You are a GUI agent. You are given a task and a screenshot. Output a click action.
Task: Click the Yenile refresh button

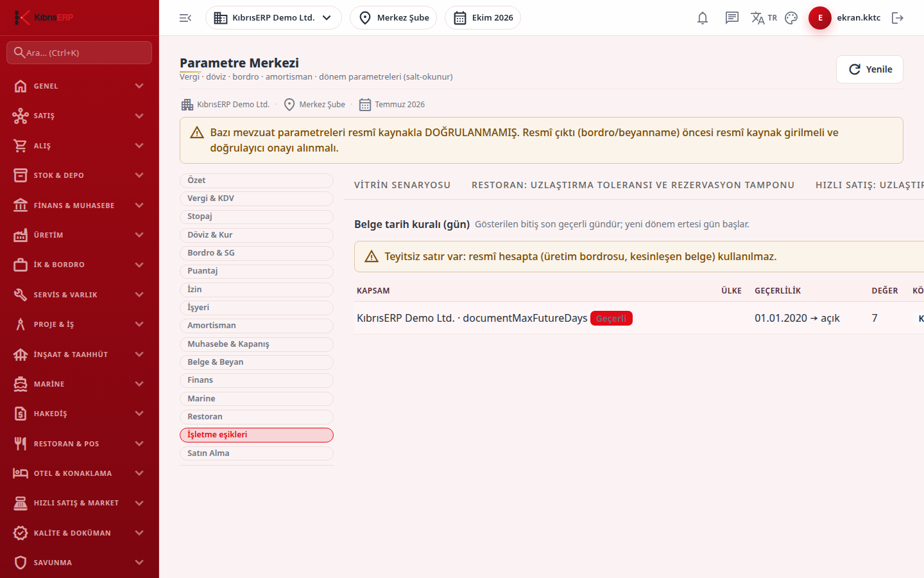[x=869, y=69]
